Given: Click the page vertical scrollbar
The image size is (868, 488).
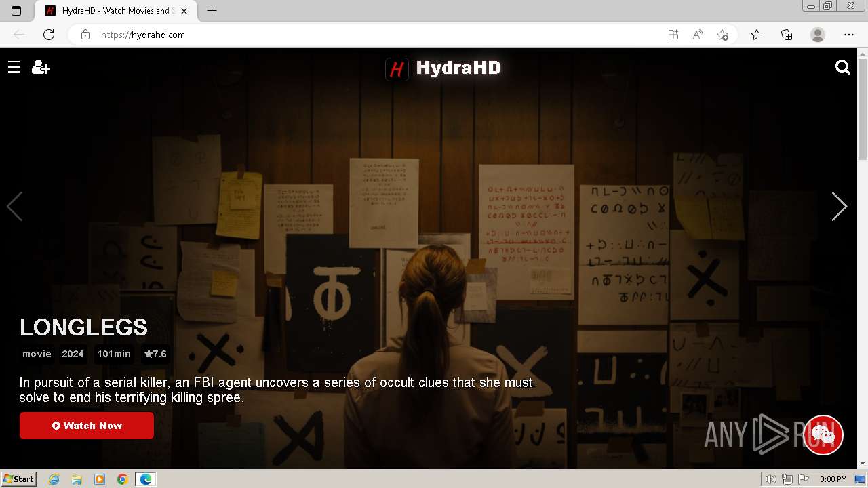Looking at the screenshot, I should point(863,108).
